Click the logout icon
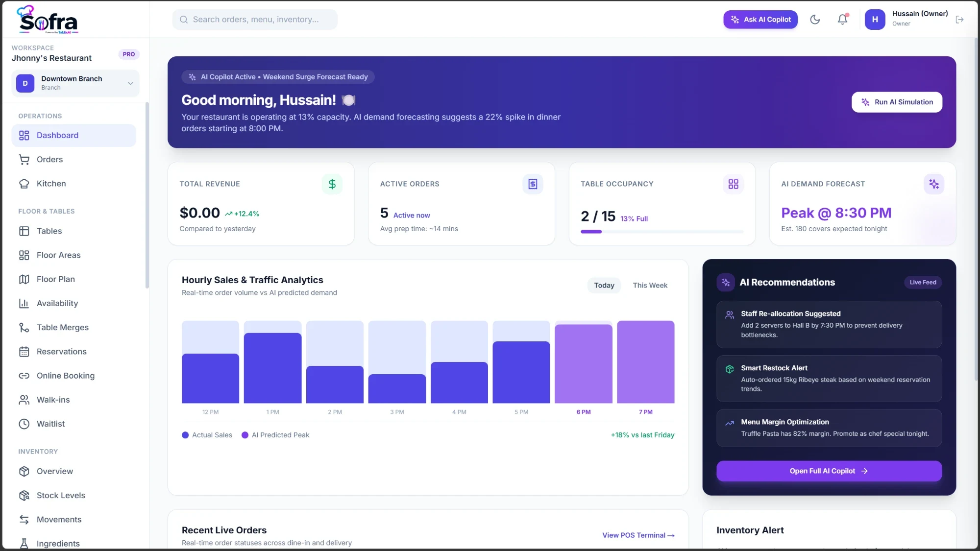980x551 pixels. click(x=959, y=20)
